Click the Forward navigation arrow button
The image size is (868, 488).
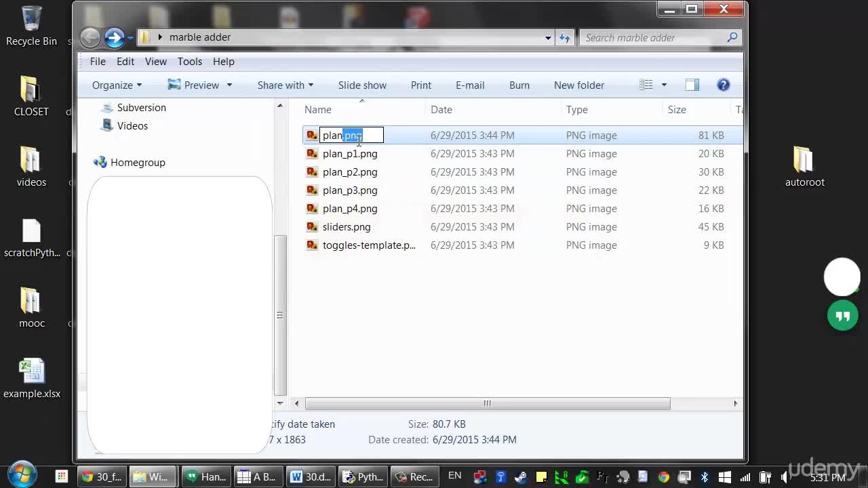click(114, 38)
